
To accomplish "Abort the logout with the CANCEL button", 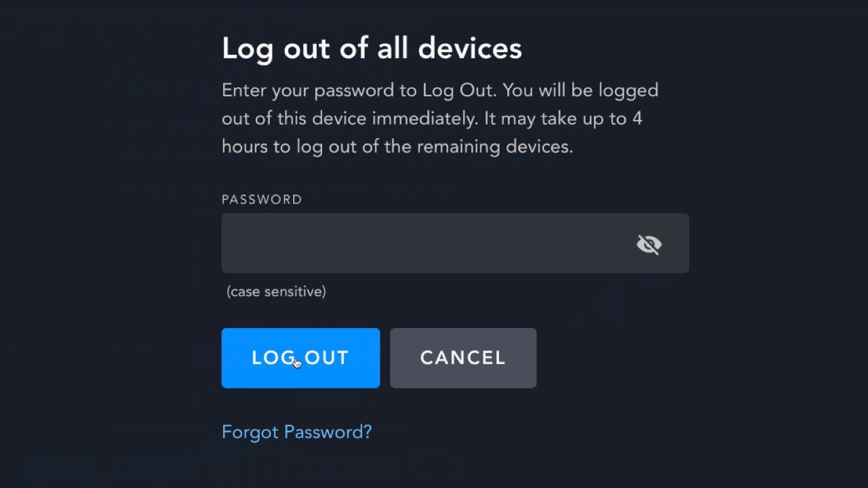I will [463, 358].
